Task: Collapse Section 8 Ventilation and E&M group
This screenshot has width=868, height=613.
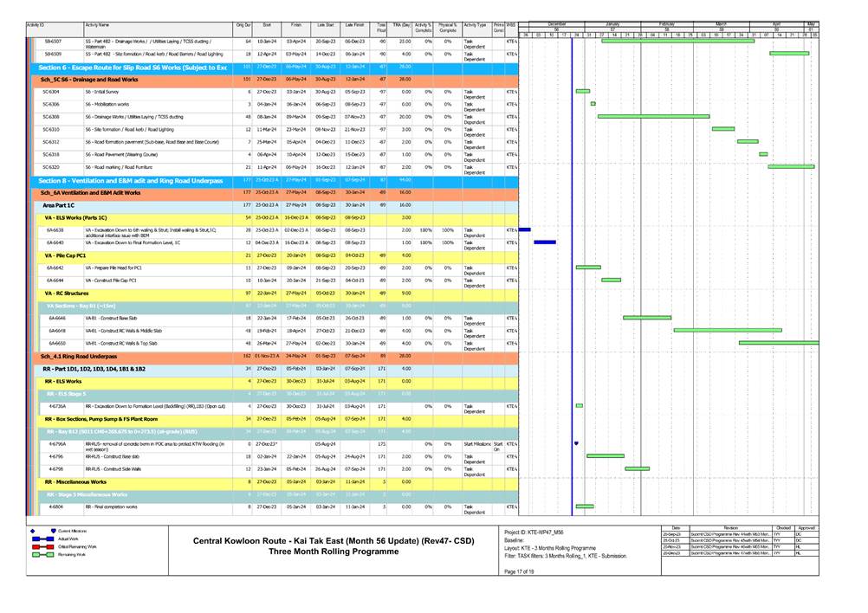Action: 130,181
